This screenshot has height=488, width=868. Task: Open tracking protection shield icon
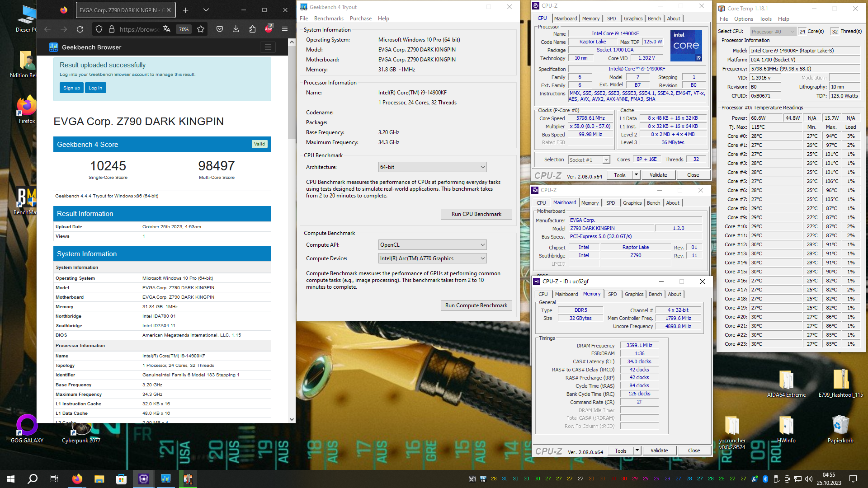pyautogui.click(x=99, y=29)
